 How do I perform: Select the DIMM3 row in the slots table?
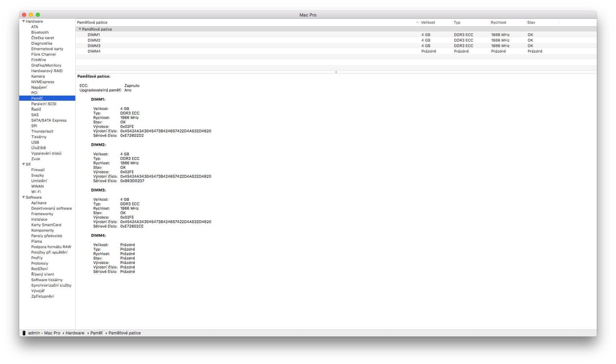pos(336,46)
